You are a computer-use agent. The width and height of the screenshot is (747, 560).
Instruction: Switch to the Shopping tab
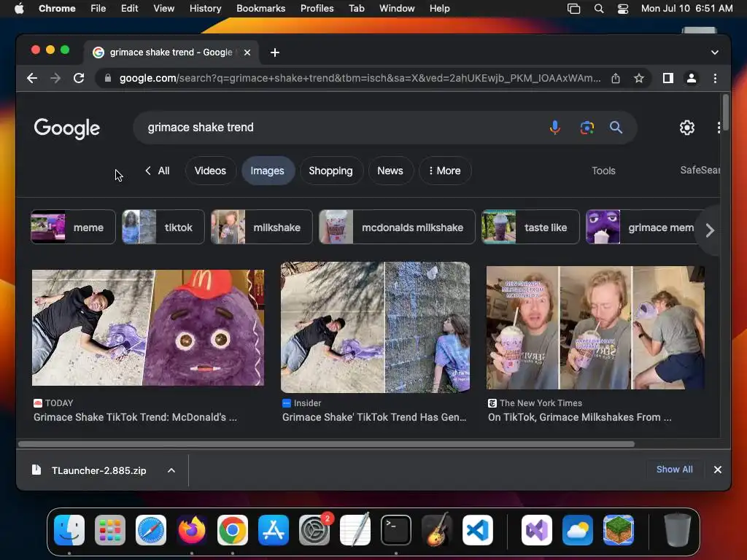click(x=330, y=171)
